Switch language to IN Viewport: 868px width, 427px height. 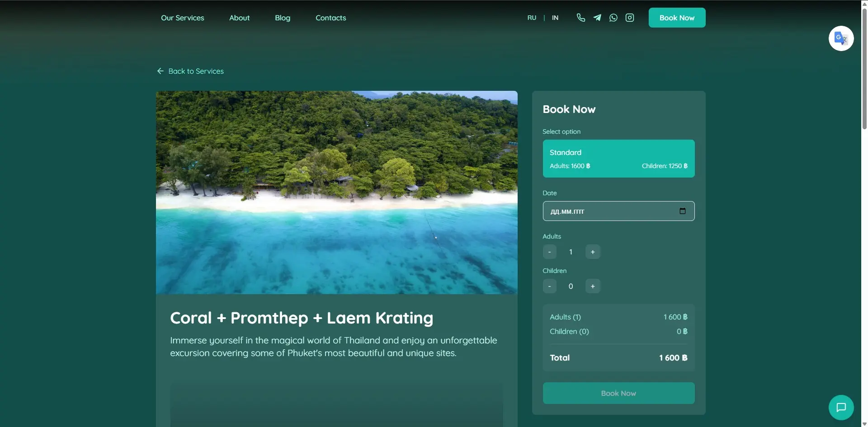555,18
